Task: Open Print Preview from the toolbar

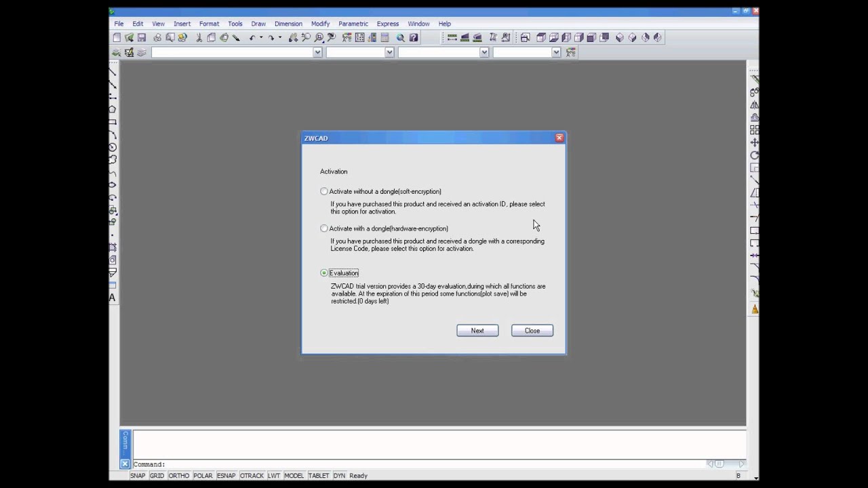Action: tap(170, 38)
